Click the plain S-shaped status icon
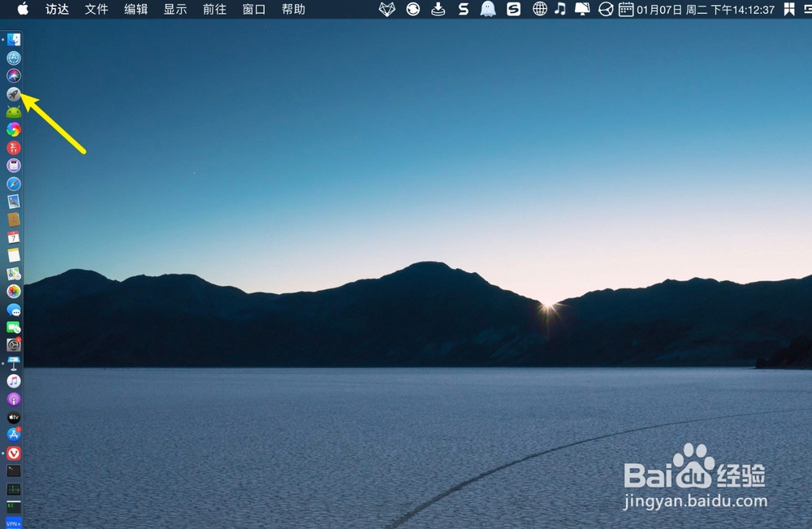The image size is (812, 529). [464, 9]
